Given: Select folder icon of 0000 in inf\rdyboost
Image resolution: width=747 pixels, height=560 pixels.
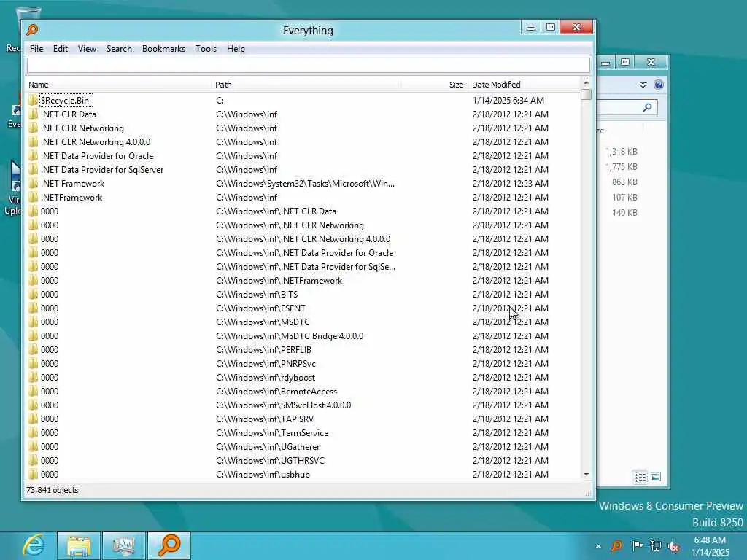Looking at the screenshot, I should pos(33,377).
